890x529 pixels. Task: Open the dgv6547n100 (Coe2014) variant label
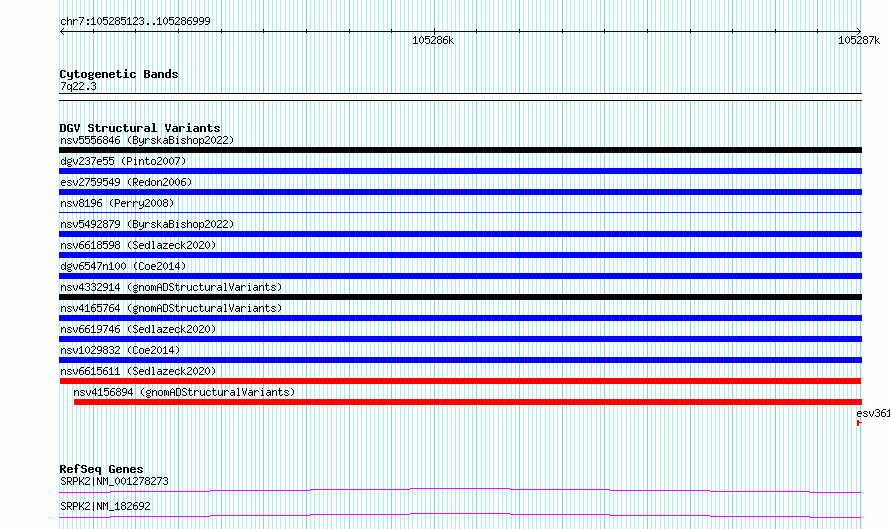click(x=123, y=266)
